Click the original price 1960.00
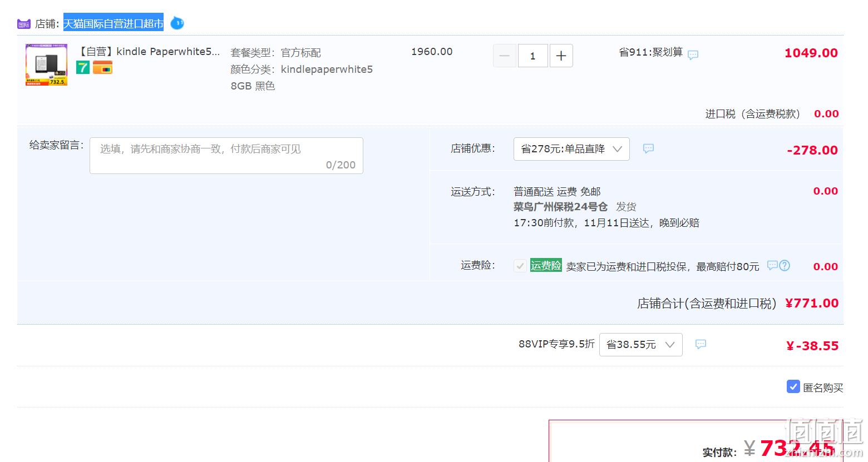868x462 pixels. click(x=432, y=52)
